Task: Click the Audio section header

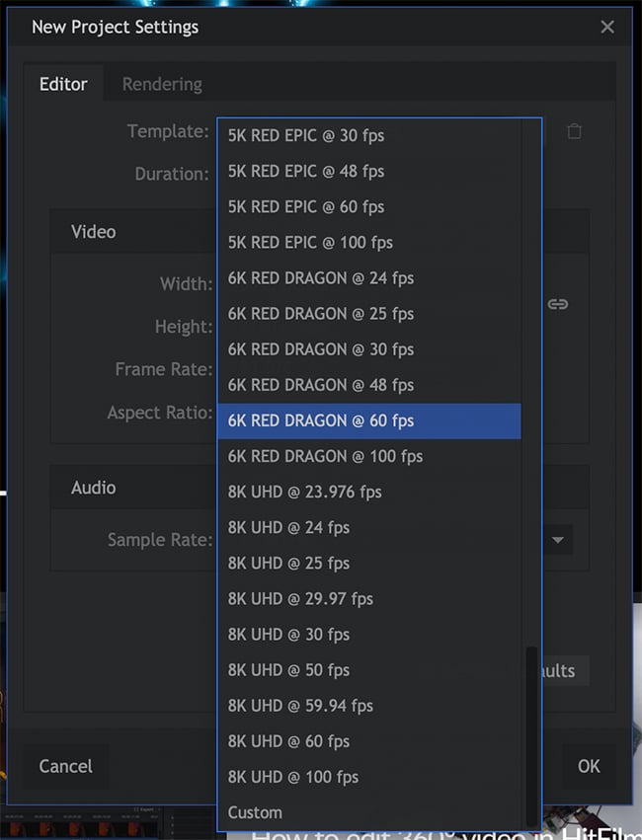Action: click(93, 488)
